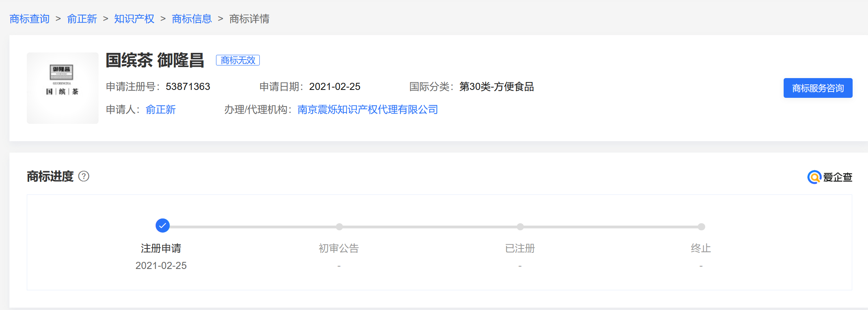Open the 商标查询 breadcrumb link
The image size is (868, 310).
(30, 19)
